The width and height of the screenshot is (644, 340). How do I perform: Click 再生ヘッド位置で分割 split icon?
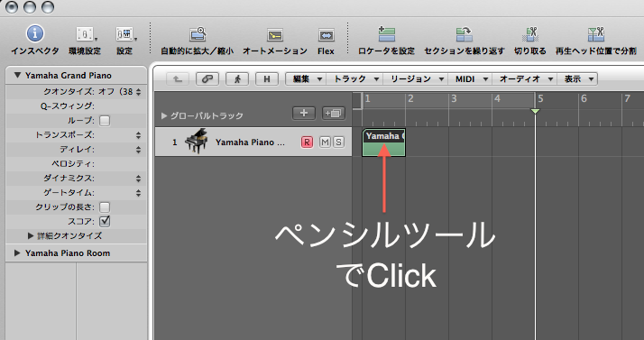595,34
